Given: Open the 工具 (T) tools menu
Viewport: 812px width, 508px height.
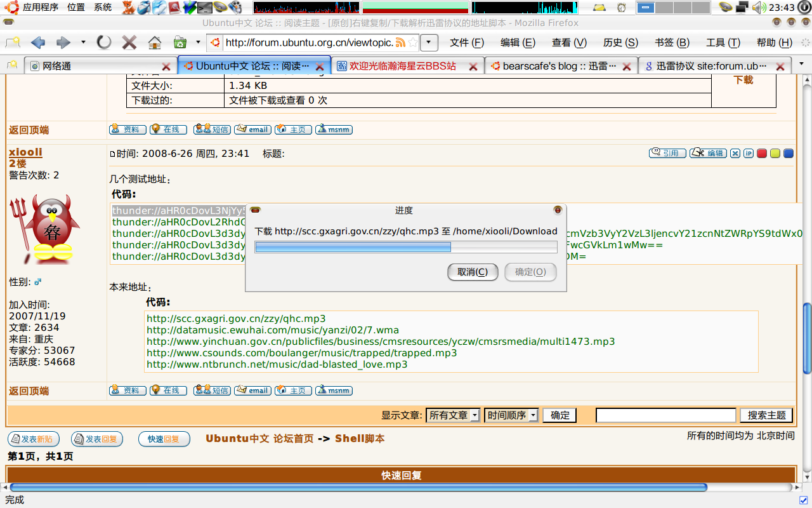Looking at the screenshot, I should tap(723, 43).
